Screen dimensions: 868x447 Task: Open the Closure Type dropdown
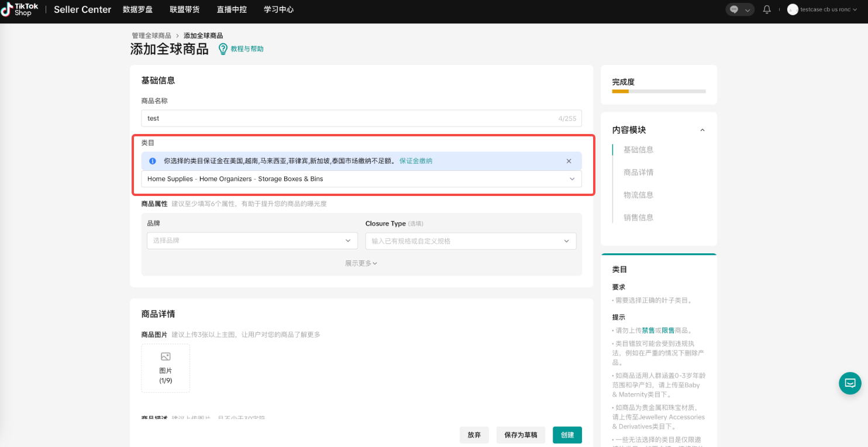[470, 241]
